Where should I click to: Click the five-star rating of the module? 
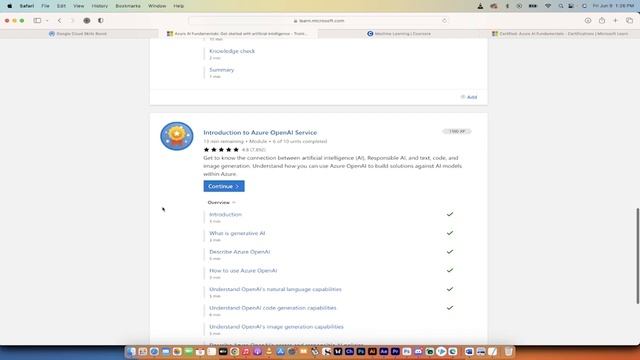(221, 150)
